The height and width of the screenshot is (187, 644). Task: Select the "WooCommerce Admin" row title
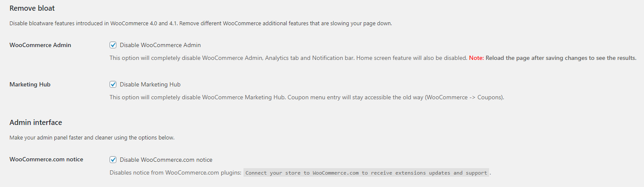(x=40, y=45)
